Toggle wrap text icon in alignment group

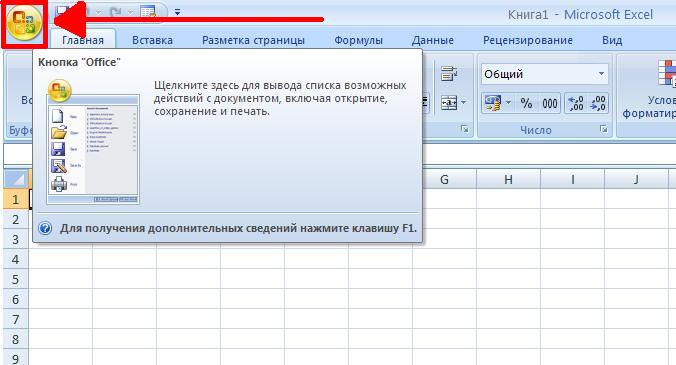pos(449,74)
